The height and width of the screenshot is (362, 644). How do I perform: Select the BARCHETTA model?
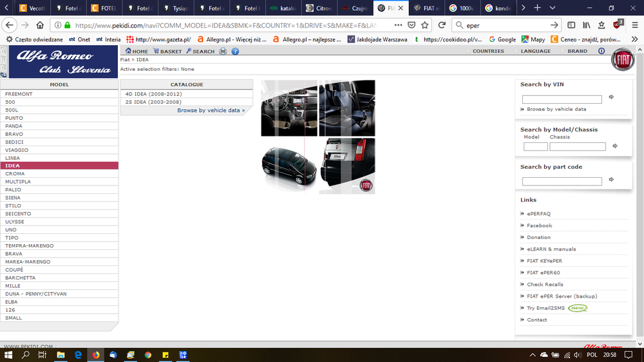pos(59,278)
